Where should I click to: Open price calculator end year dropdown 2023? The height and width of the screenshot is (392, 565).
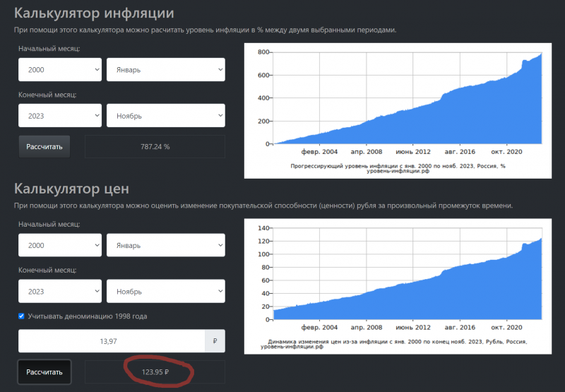tap(60, 291)
